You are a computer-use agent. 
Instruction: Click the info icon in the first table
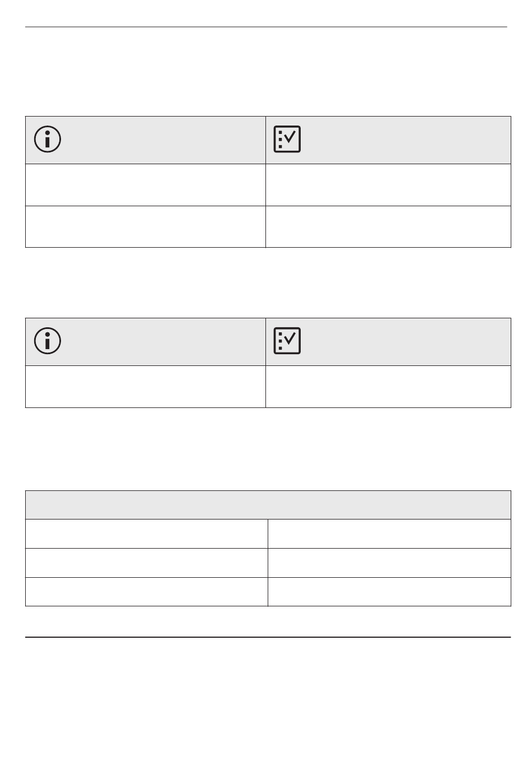click(48, 139)
